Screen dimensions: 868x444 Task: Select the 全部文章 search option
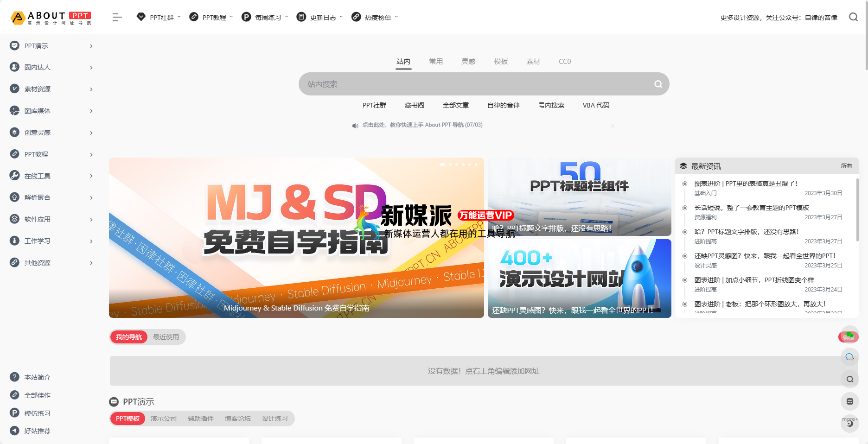[x=455, y=105]
